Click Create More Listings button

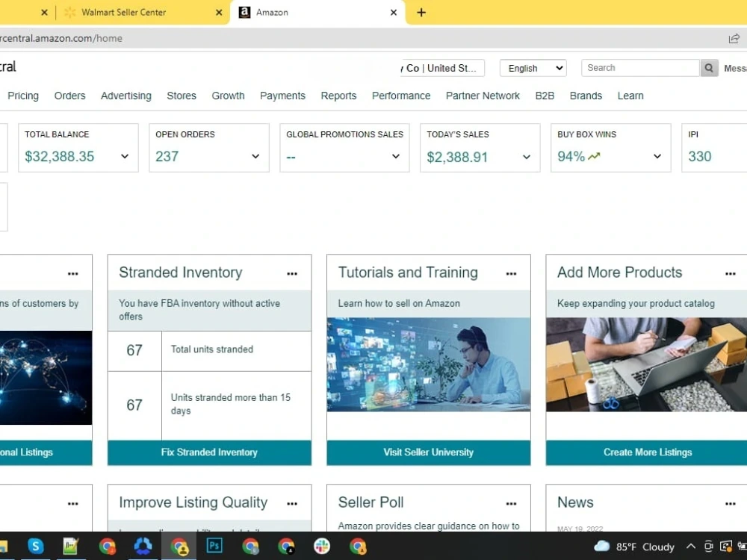click(647, 452)
